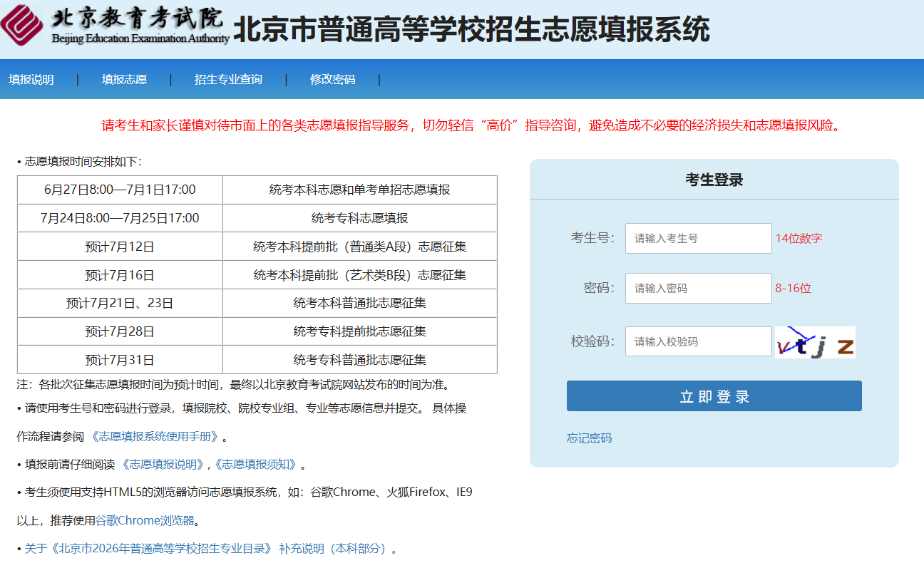Open the 忘记密码 link
This screenshot has width=924, height=563.
click(x=589, y=438)
